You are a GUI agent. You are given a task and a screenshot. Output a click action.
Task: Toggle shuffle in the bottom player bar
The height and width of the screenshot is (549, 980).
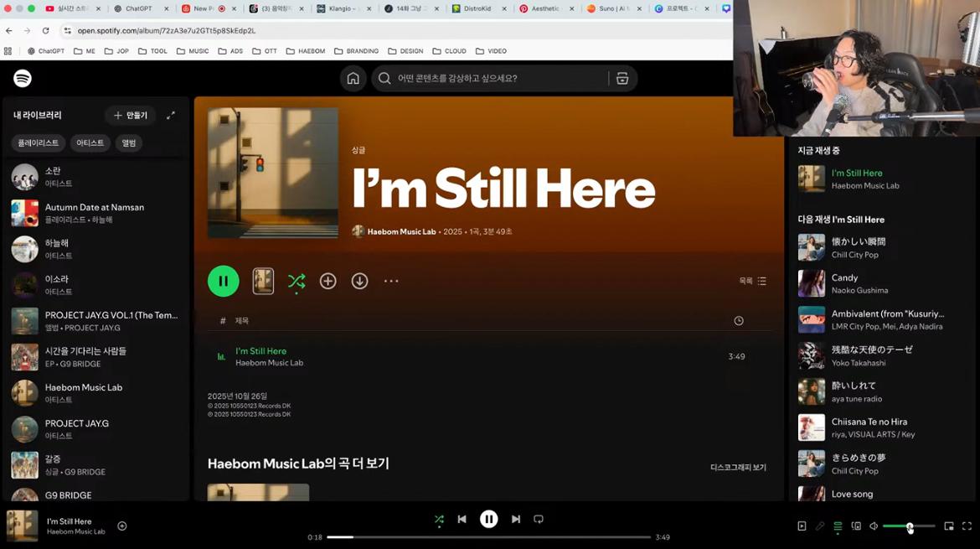pos(439,520)
